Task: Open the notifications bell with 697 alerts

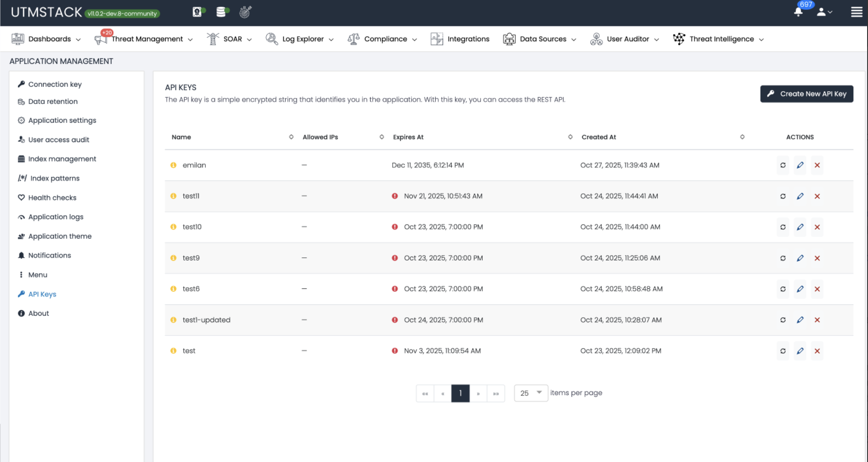Action: (798, 12)
